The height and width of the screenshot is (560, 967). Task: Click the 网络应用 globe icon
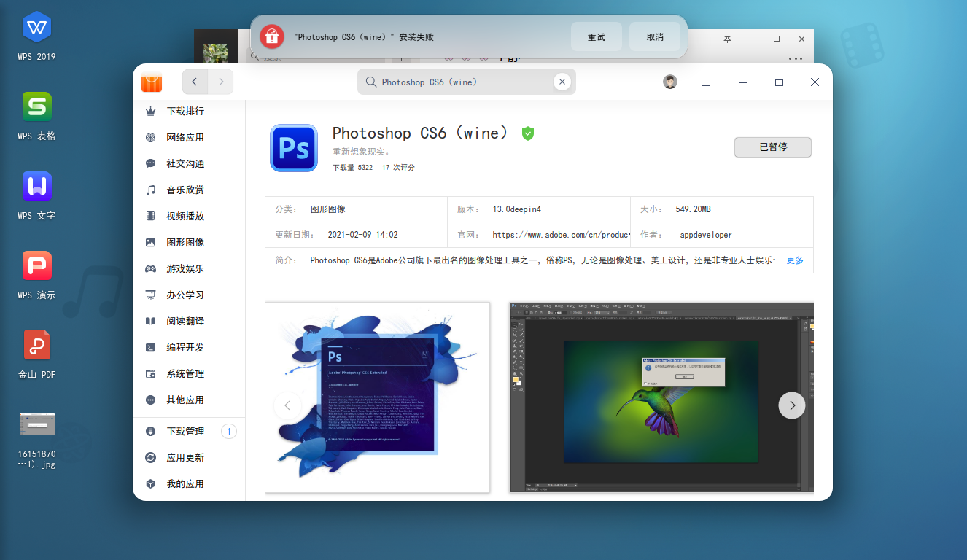(x=151, y=138)
